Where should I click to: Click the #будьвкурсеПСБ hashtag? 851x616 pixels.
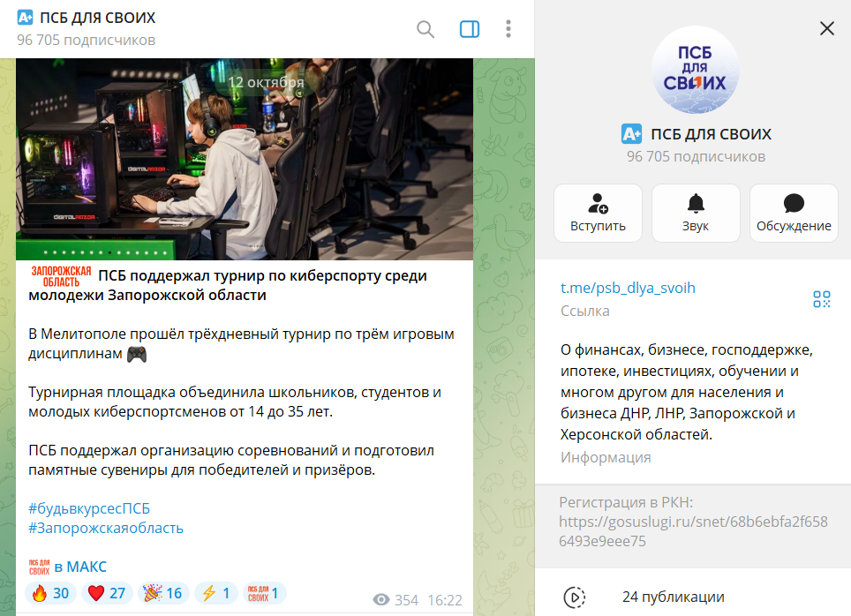pos(89,508)
